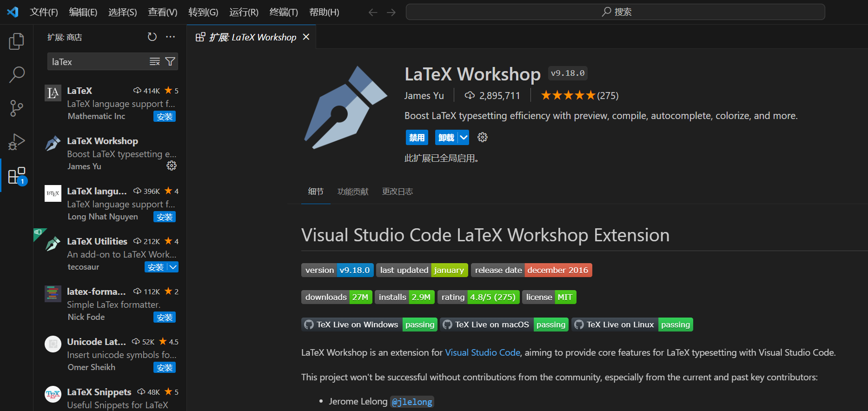Click the version v9.18.0 badge
Image resolution: width=868 pixels, height=411 pixels.
(338, 270)
